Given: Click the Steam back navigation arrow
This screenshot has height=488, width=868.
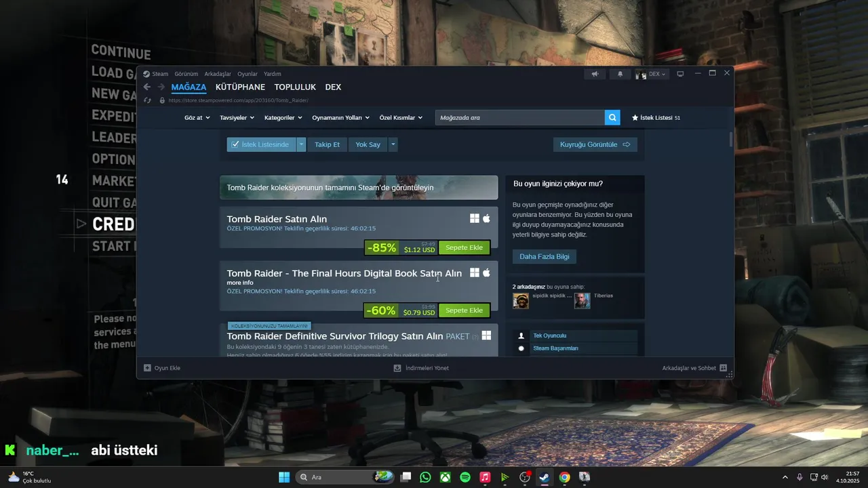Looking at the screenshot, I should (x=147, y=87).
